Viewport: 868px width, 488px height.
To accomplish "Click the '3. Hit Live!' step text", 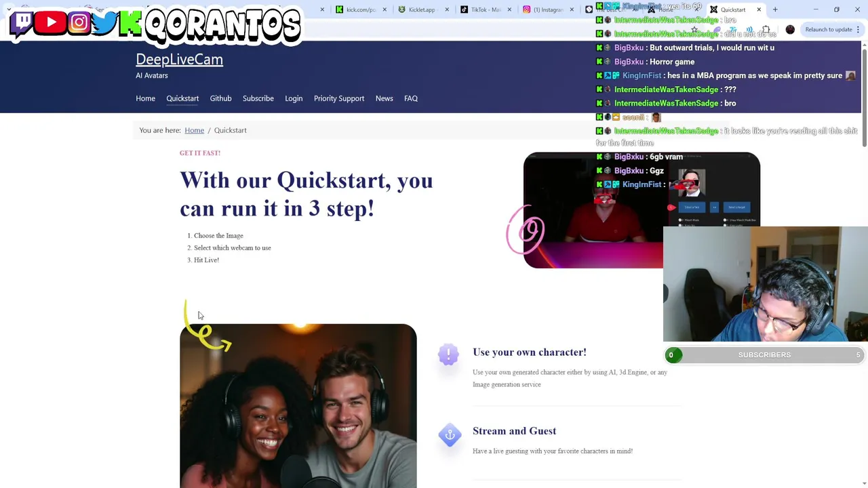I will click(203, 260).
